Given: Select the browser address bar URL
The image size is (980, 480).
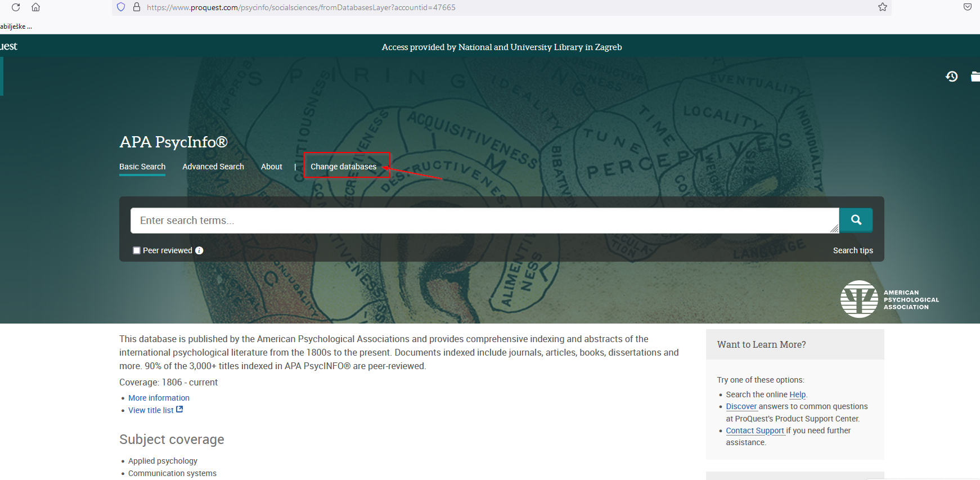Looking at the screenshot, I should point(301,7).
